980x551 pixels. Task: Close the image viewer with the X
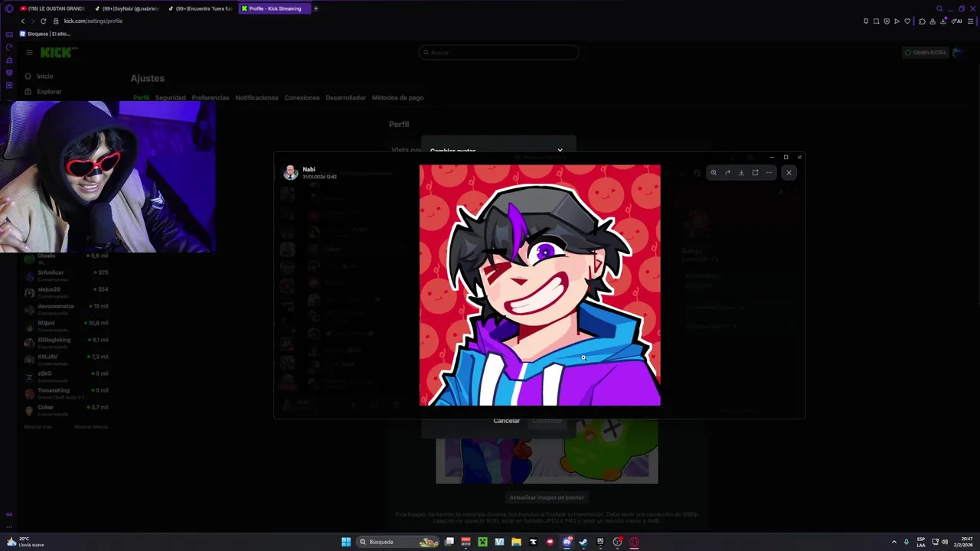(x=789, y=172)
